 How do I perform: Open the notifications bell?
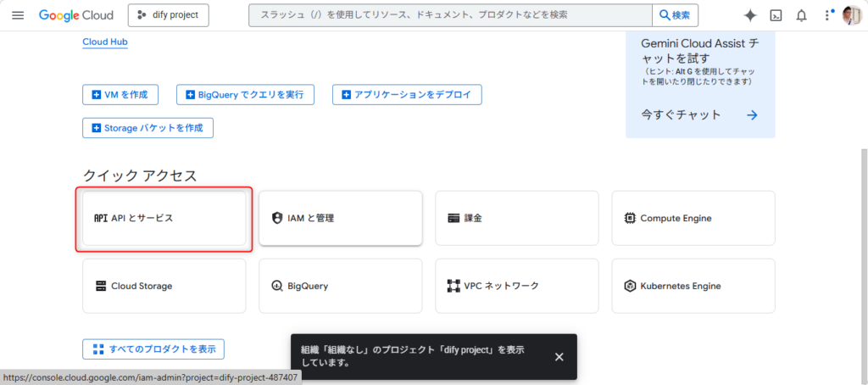801,15
